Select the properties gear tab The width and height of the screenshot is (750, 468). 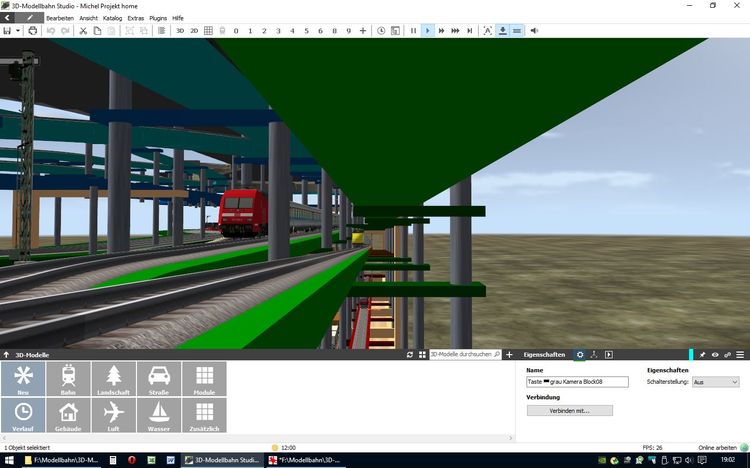(x=580, y=355)
